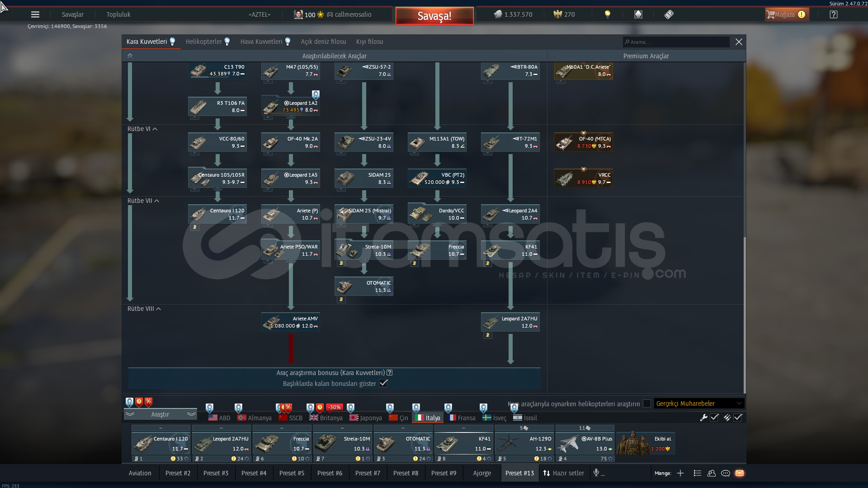Click the microphone voice chat icon
The height and width of the screenshot is (488, 868).
tap(596, 473)
